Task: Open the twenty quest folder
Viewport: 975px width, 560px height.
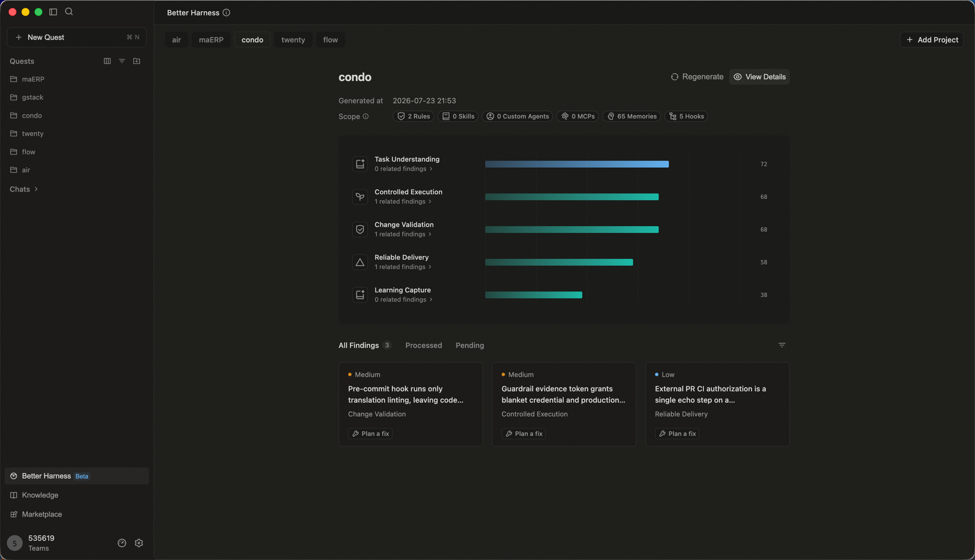Action: (x=77, y=134)
